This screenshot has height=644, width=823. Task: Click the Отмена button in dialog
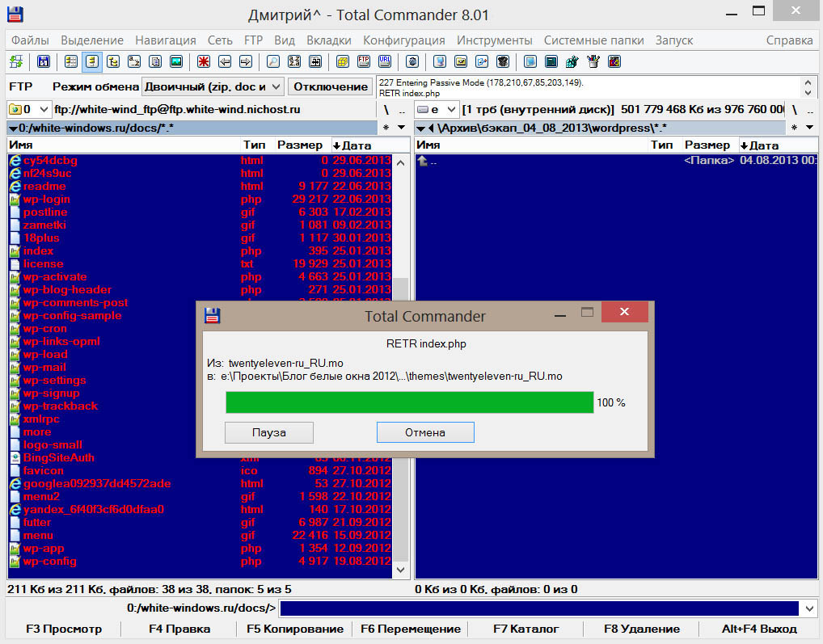click(x=425, y=432)
